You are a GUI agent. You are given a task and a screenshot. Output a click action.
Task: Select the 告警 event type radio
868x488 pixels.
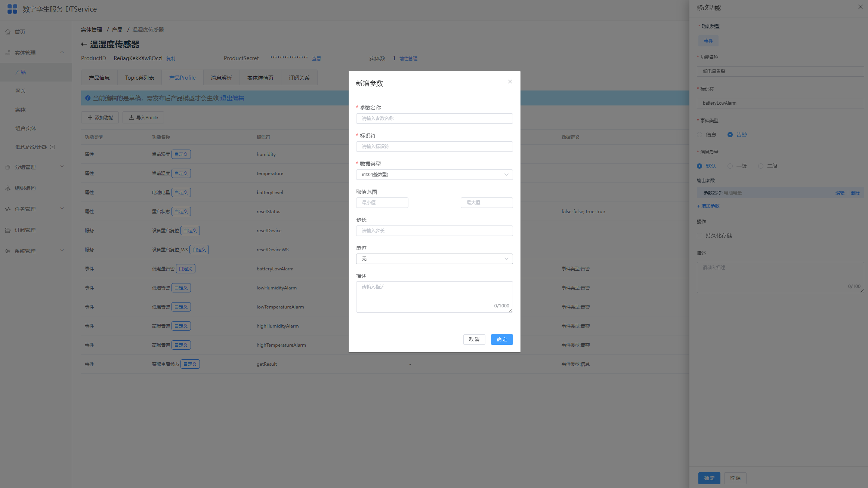[x=730, y=135]
